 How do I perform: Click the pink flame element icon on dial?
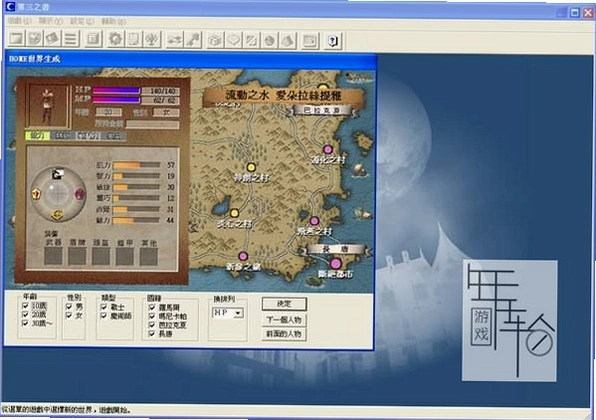[x=79, y=194]
